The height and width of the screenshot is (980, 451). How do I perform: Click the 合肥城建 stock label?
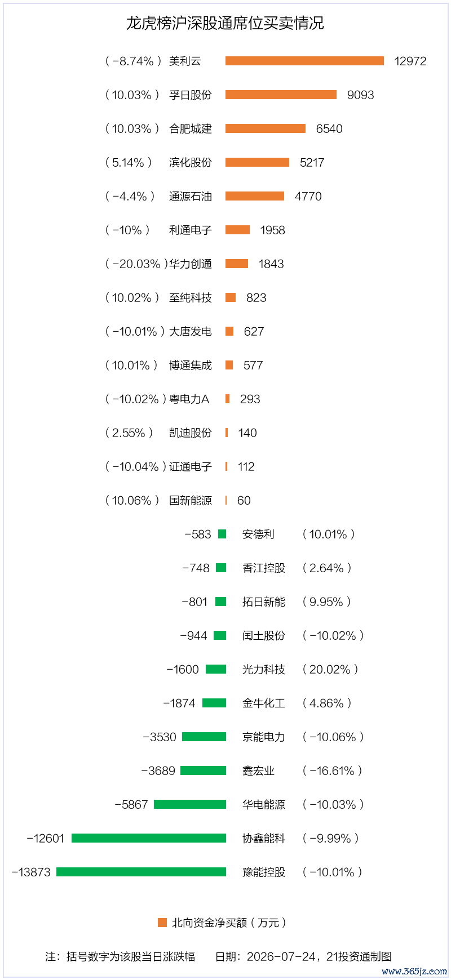click(x=191, y=128)
